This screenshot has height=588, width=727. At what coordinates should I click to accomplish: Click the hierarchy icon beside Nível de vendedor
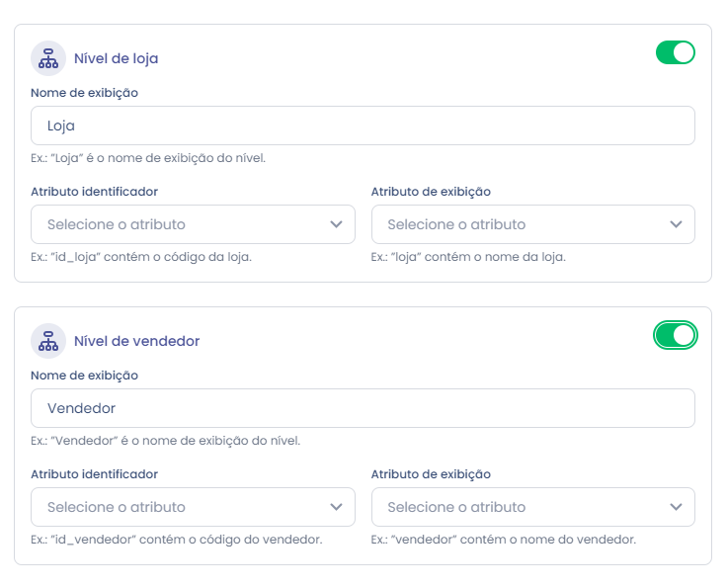click(48, 341)
